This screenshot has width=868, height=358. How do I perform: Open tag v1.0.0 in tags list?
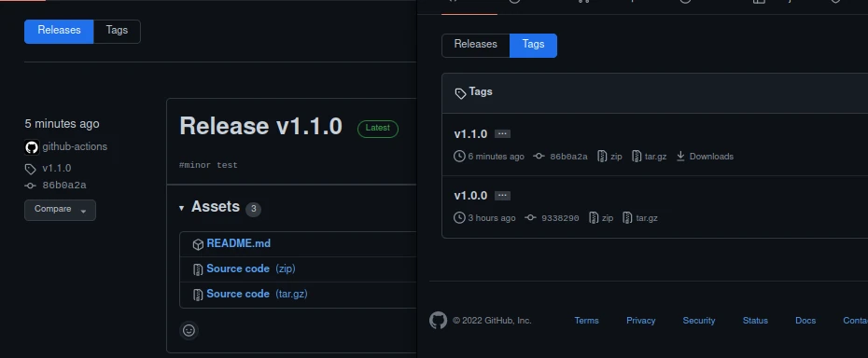(x=470, y=196)
